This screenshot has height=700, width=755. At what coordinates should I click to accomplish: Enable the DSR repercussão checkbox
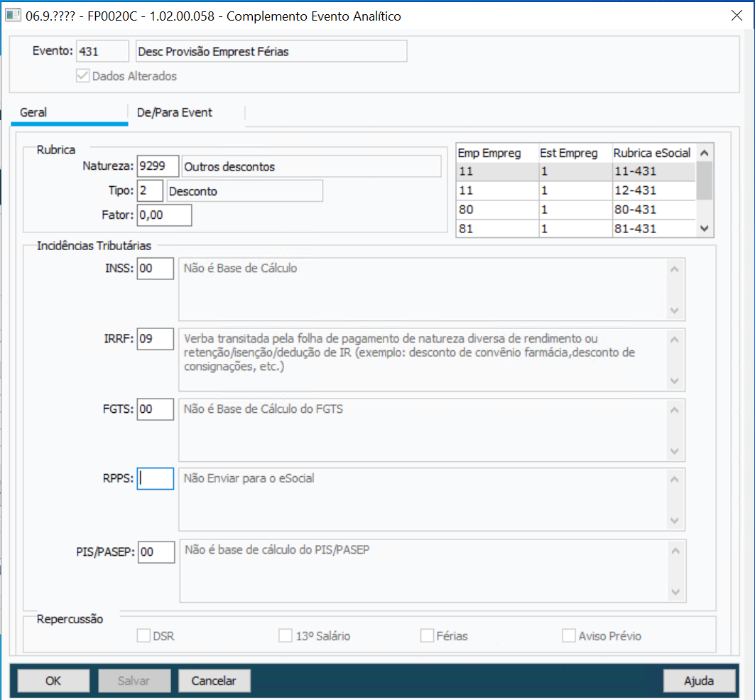tap(143, 635)
